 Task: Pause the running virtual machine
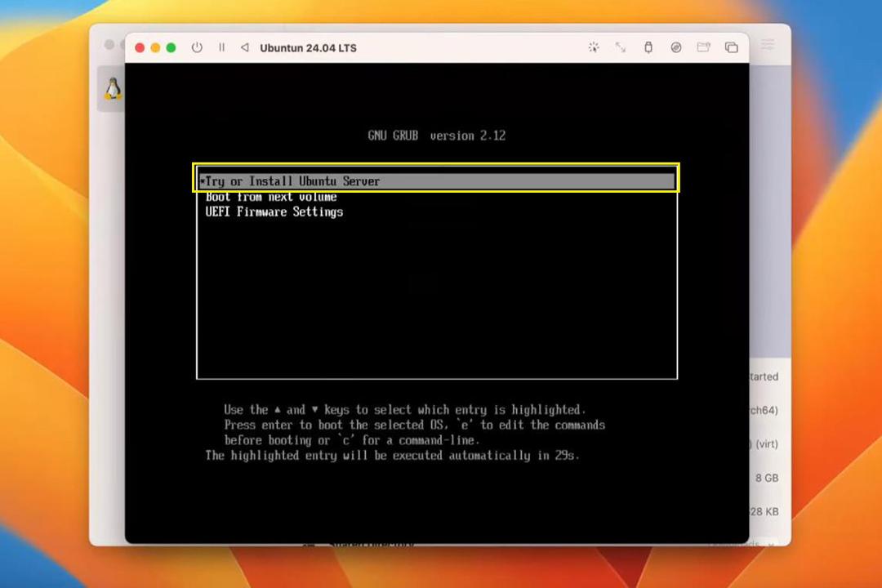pos(221,48)
